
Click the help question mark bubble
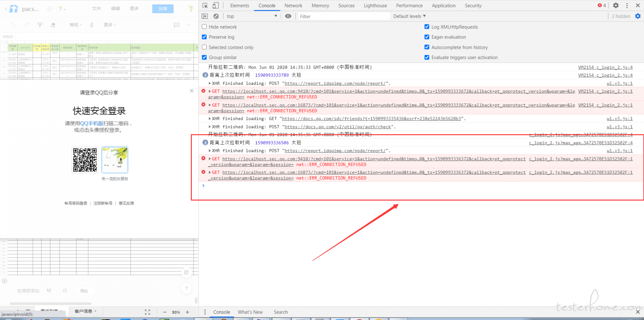point(186,288)
